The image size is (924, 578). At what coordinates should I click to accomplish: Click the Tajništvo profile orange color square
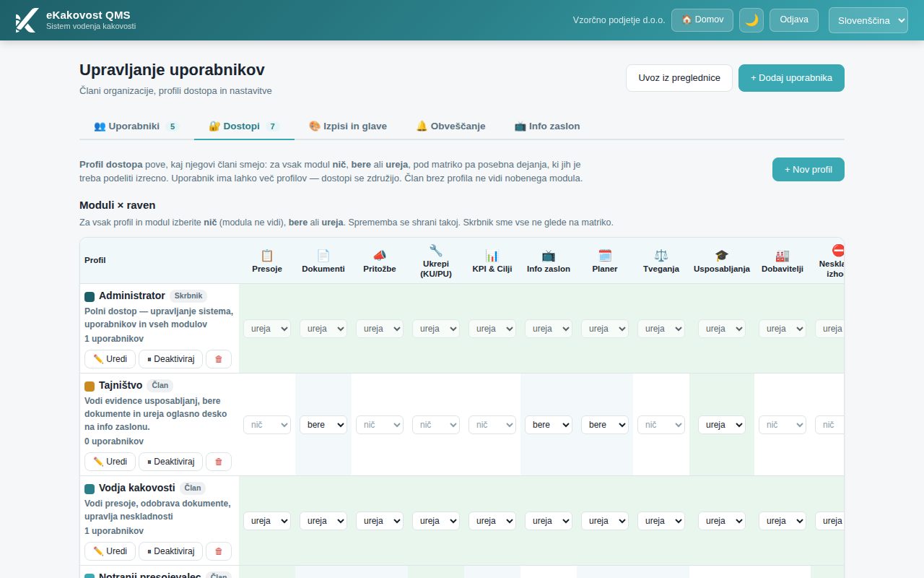point(90,386)
